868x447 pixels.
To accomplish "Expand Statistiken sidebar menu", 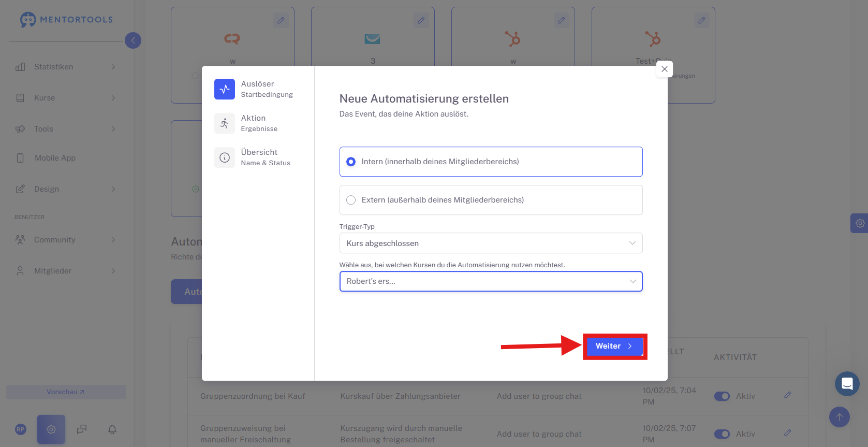I will pyautogui.click(x=65, y=67).
